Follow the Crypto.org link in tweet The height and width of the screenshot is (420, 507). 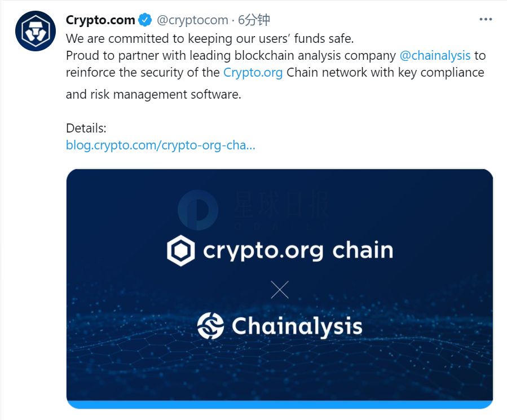[x=253, y=72]
